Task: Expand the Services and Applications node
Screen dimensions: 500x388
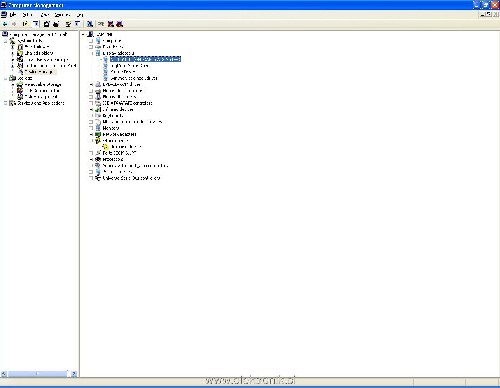Action: [x=6, y=103]
